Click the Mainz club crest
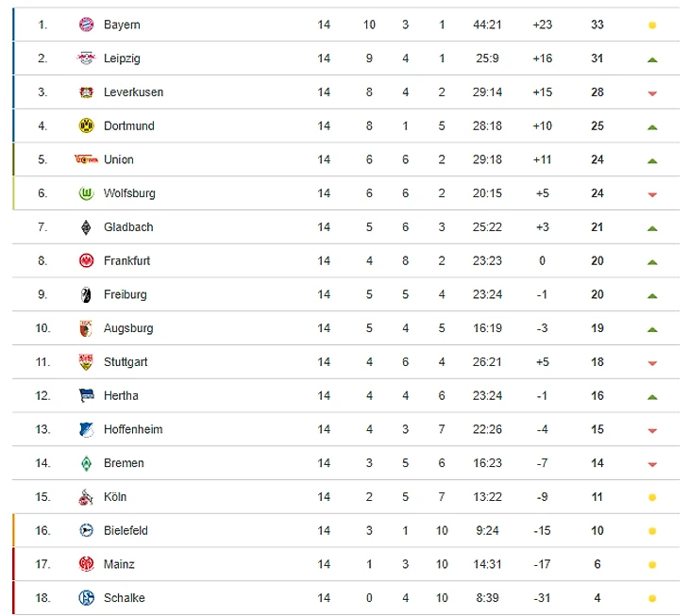689x616 pixels. tap(86, 564)
